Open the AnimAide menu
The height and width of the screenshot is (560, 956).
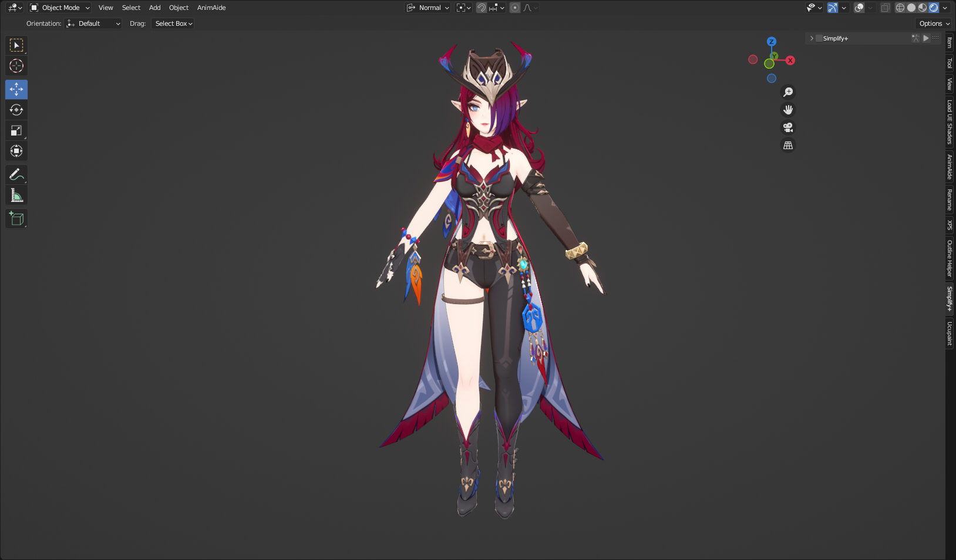211,8
